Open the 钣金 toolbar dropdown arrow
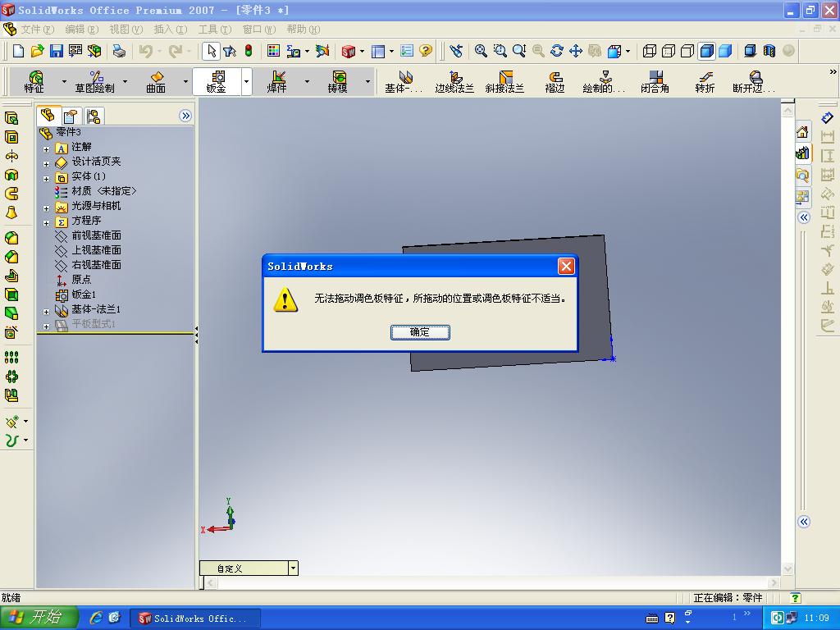The width and height of the screenshot is (840, 630). coord(246,81)
